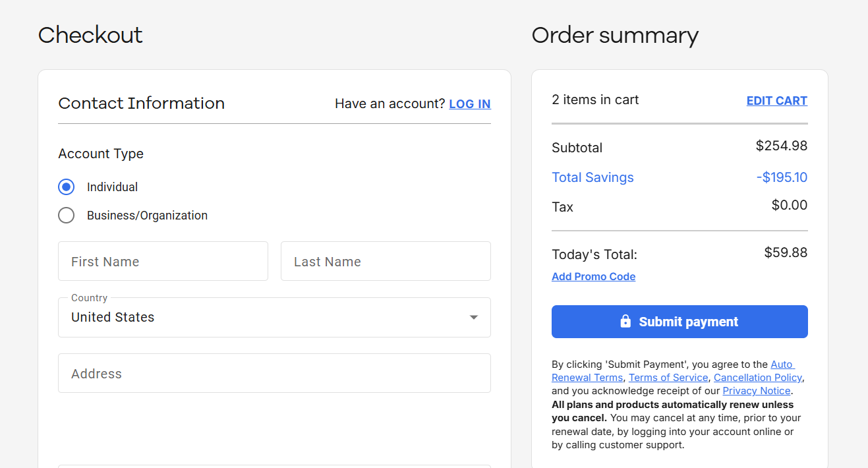This screenshot has height=468, width=868.
Task: Click the Country dropdown arrow
Action: (473, 318)
